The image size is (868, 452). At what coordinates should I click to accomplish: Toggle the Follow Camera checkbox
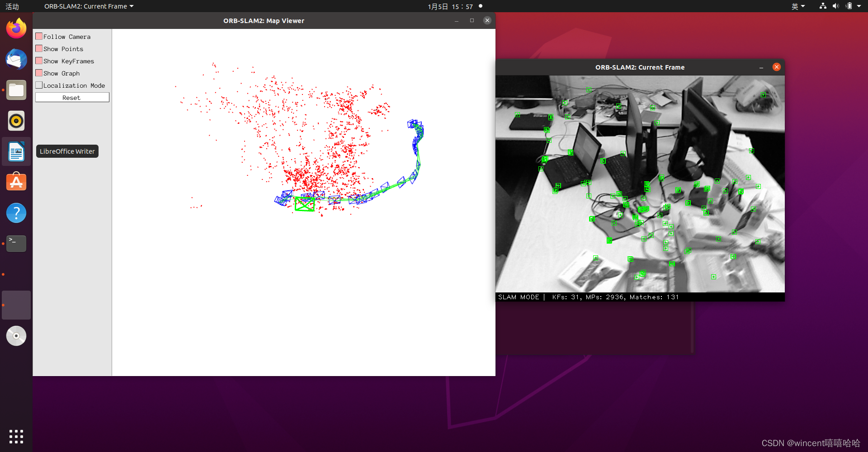coord(39,37)
